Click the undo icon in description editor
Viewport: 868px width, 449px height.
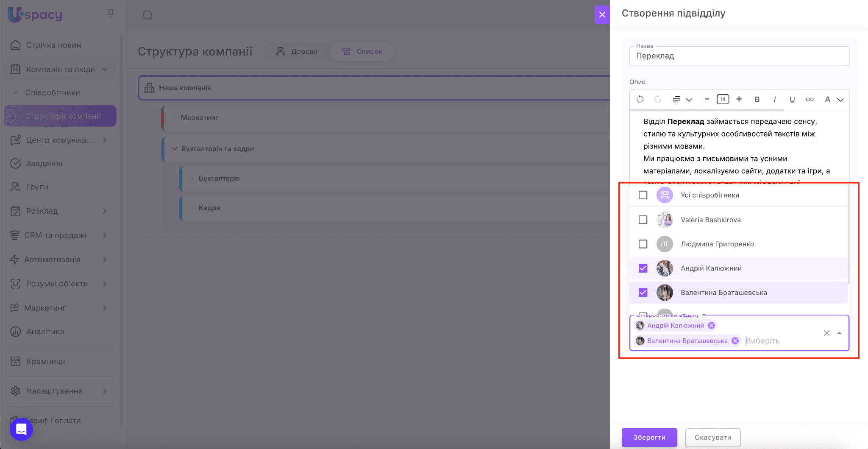(x=640, y=99)
